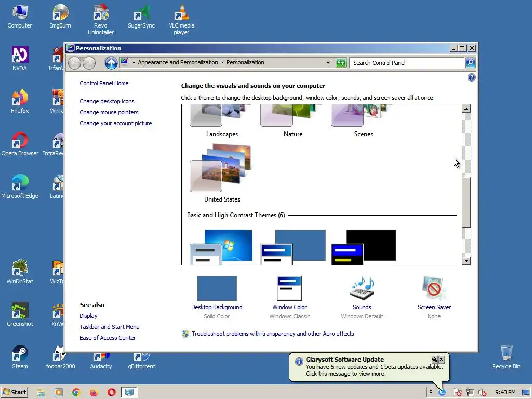532x399 pixels.
Task: Click the Show Desktop tray button
Action: (x=526, y=392)
